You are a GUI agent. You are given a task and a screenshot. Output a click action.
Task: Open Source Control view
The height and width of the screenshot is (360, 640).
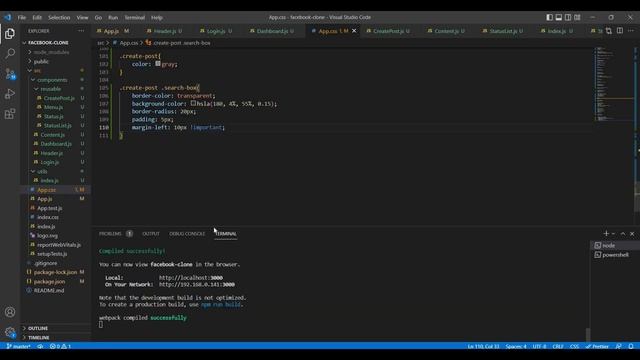pyautogui.click(x=10, y=73)
